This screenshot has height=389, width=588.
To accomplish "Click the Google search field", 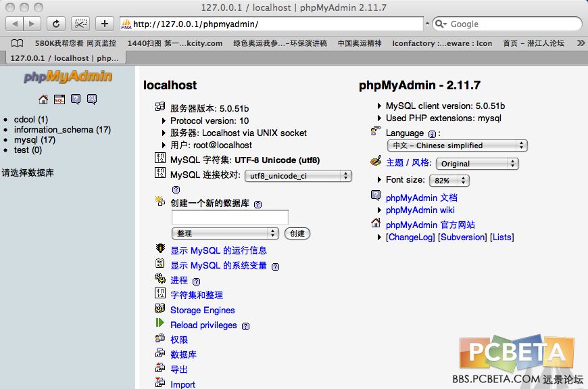I will 507,24.
